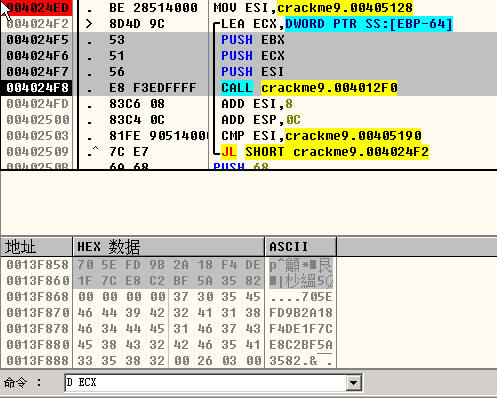Click hex byte 70 at 0013F858
497x398 pixels.
[85, 265]
